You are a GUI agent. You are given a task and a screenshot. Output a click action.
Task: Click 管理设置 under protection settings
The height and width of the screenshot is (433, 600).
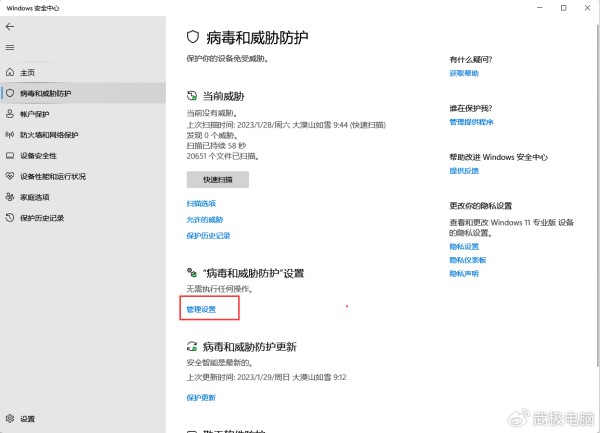click(201, 309)
